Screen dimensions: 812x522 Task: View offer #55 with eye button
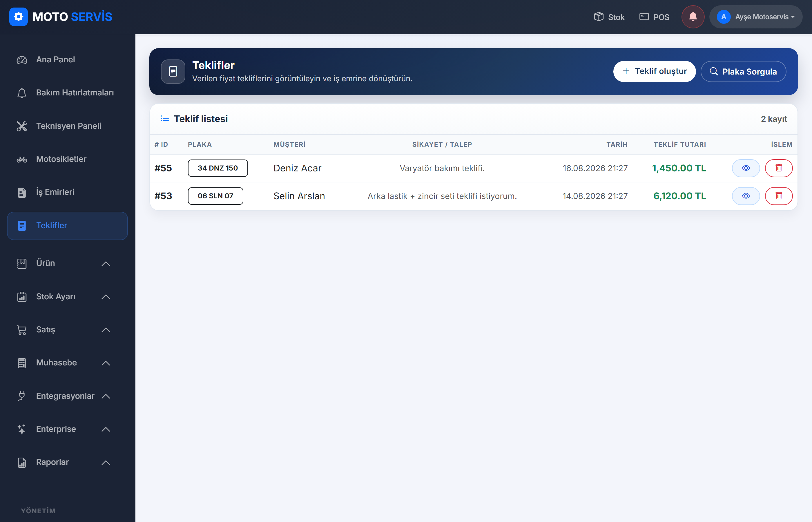click(x=746, y=168)
